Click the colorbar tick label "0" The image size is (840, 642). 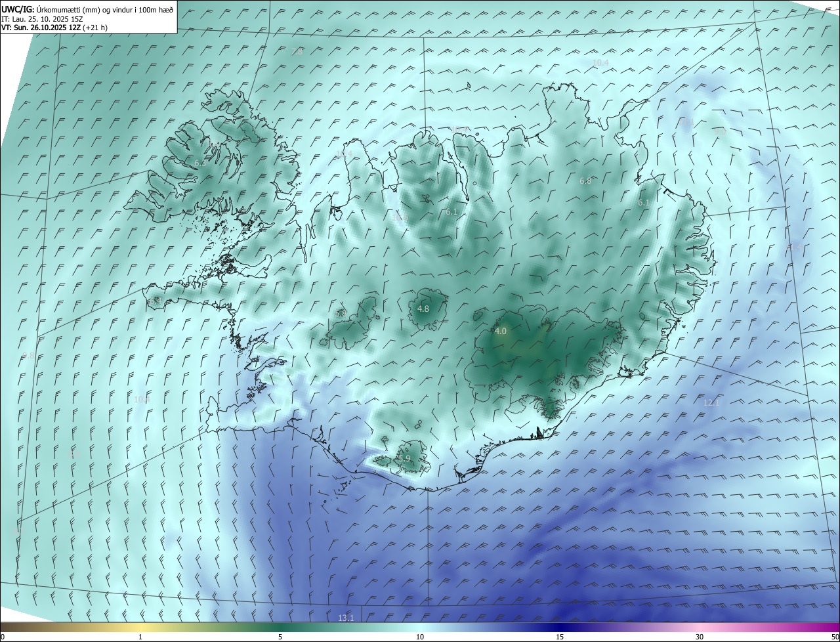[x=3, y=637]
